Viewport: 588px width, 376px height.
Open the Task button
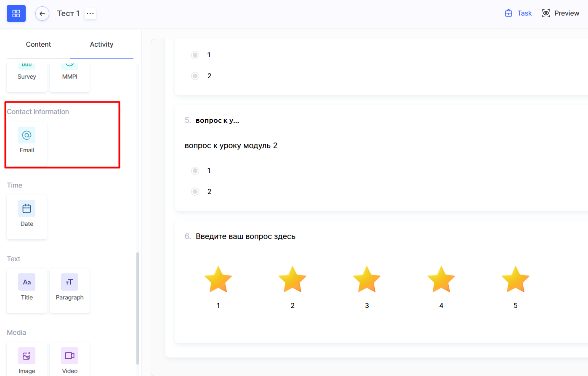[x=518, y=13]
